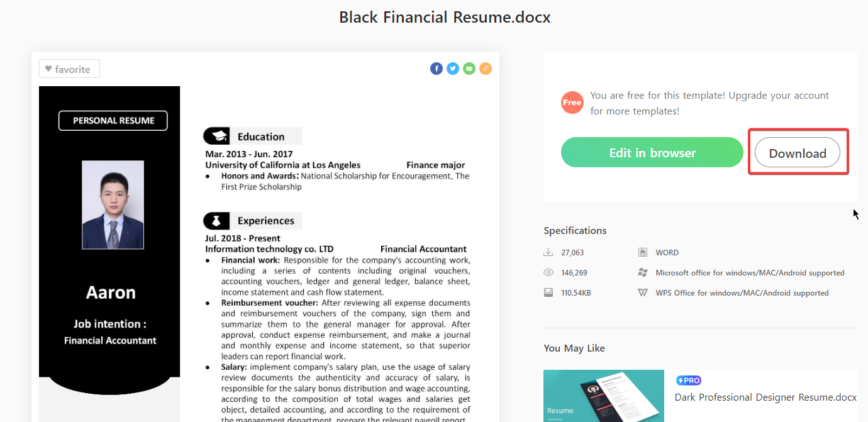Click the eye views count icon

click(x=548, y=272)
